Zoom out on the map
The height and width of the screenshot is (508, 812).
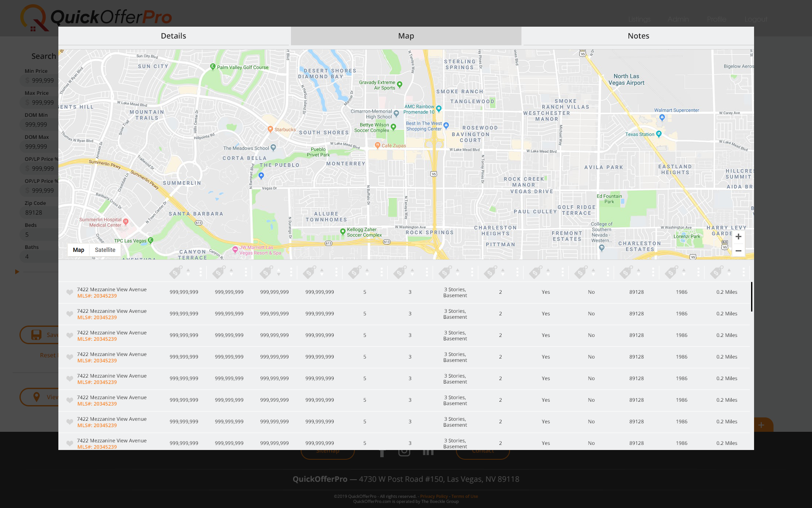(x=738, y=251)
